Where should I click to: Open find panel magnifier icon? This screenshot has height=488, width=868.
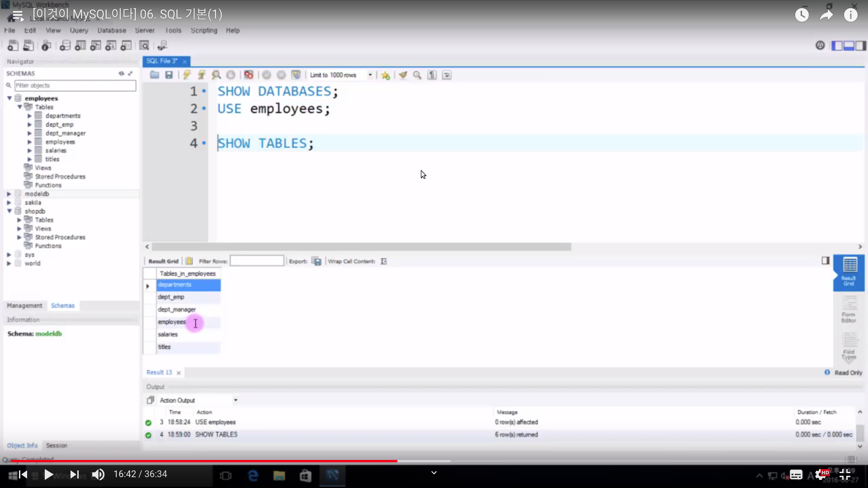tap(417, 75)
